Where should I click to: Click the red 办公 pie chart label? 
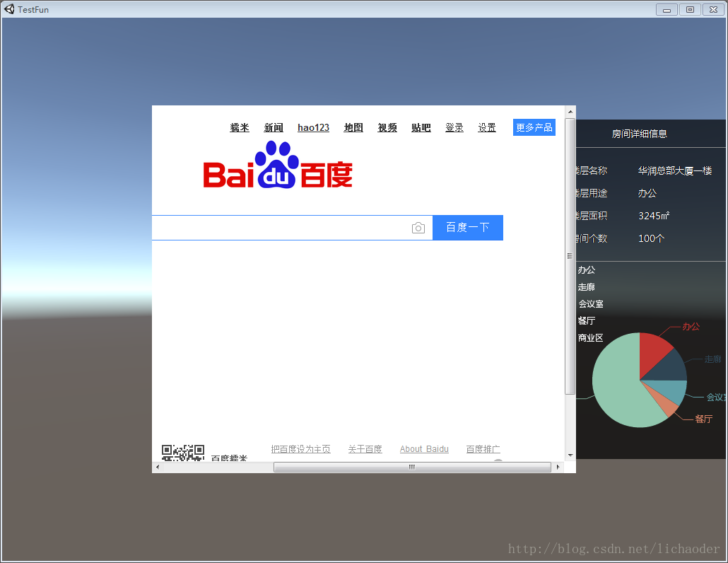pyautogui.click(x=691, y=327)
